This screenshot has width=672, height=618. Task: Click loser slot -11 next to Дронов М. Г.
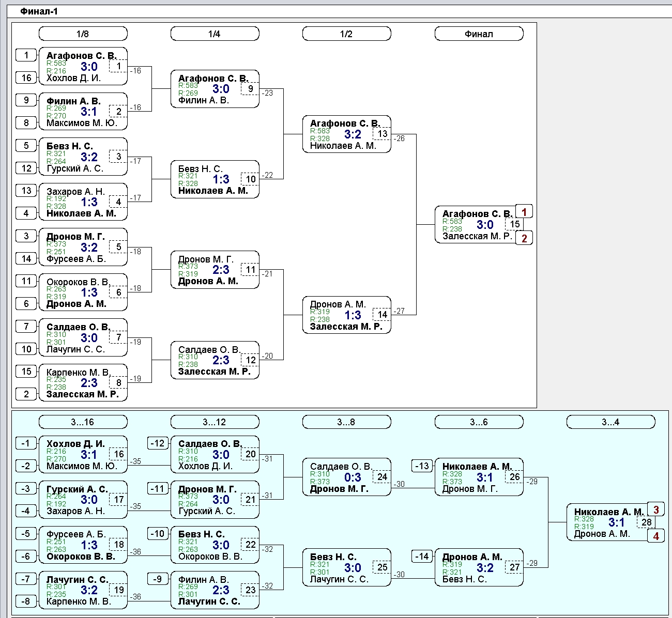click(x=158, y=488)
